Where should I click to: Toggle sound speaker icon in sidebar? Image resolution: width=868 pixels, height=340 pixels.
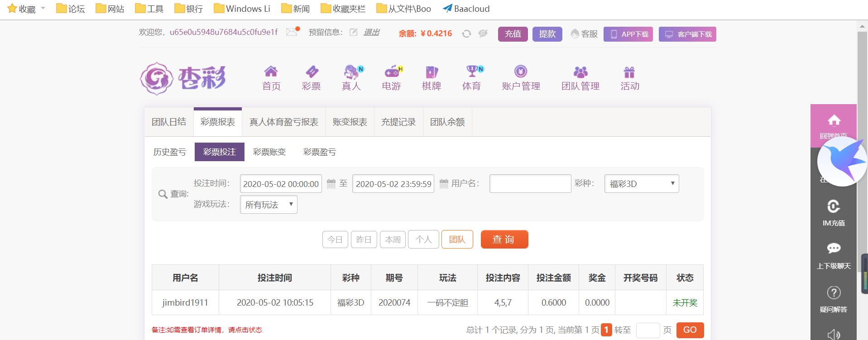point(834,334)
